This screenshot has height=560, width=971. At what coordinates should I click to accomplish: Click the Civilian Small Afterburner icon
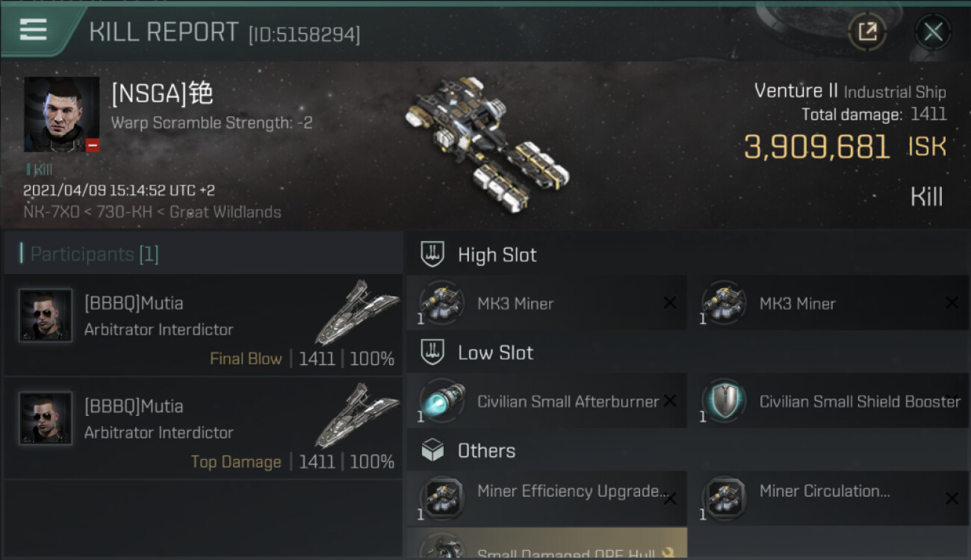441,401
